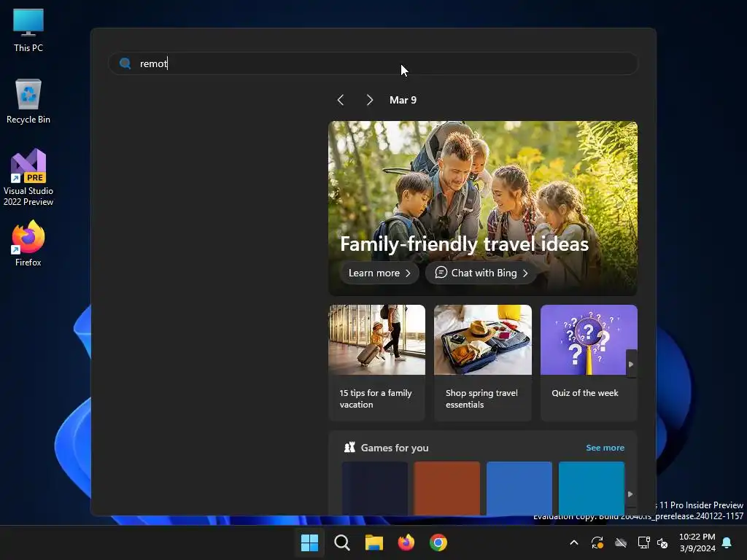Show more games with the arrow beside game tiles
747x560 pixels.
tap(630, 494)
